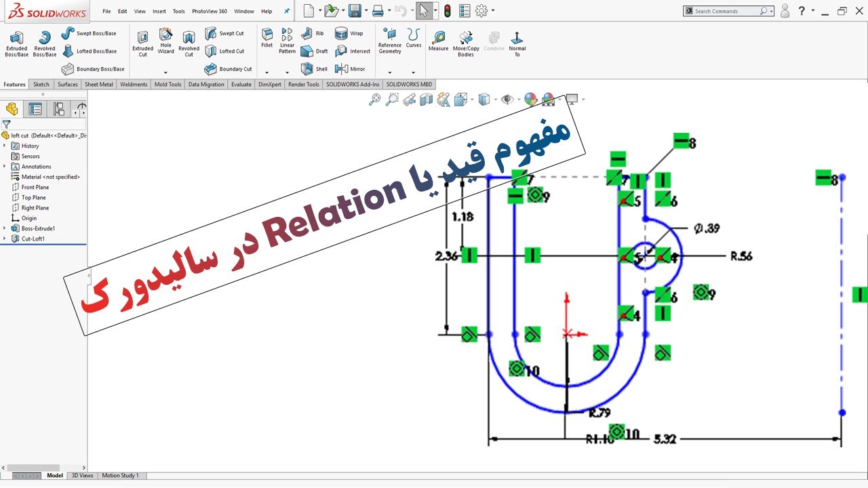This screenshot has width=868, height=488.
Task: Select the Extruded Boss/Base tool
Action: (x=17, y=43)
